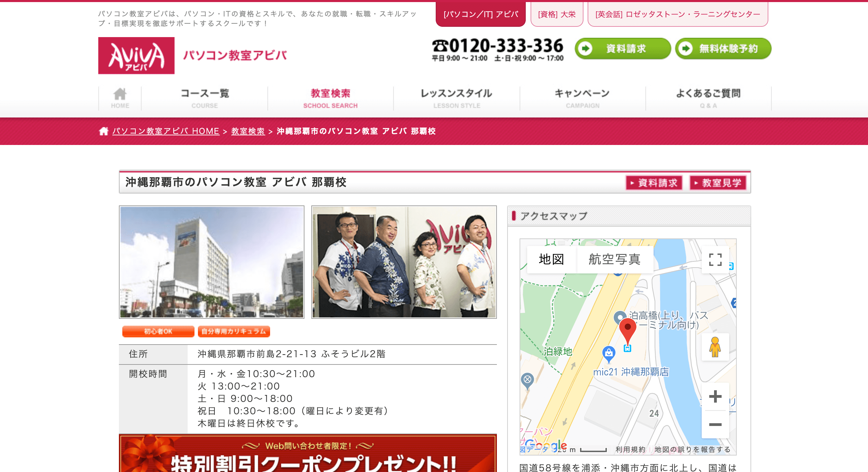Click the パソコン教室アビバ title text
This screenshot has width=868, height=472.
[235, 55]
